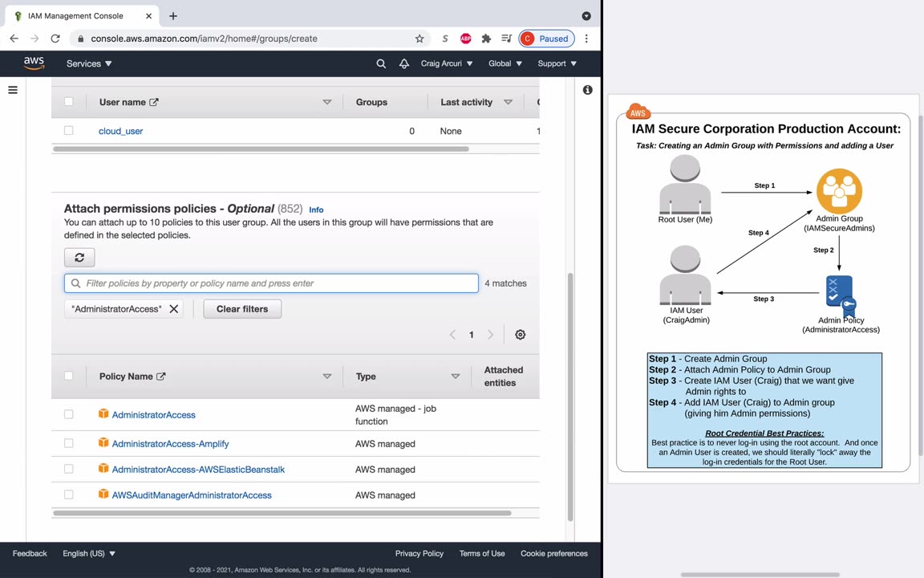Close the IAM Management Console tab

[148, 16]
